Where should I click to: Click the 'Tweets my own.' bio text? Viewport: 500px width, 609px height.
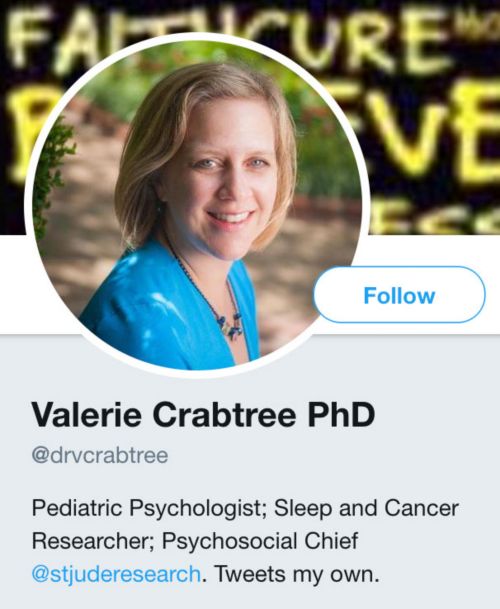296,574
